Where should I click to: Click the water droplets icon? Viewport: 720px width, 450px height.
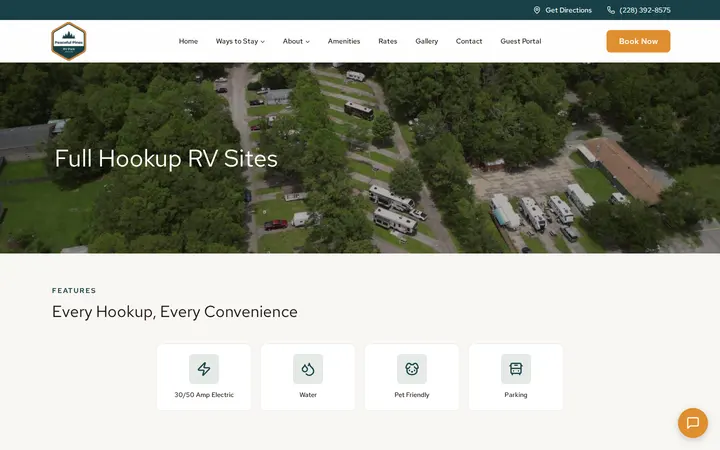pos(308,369)
